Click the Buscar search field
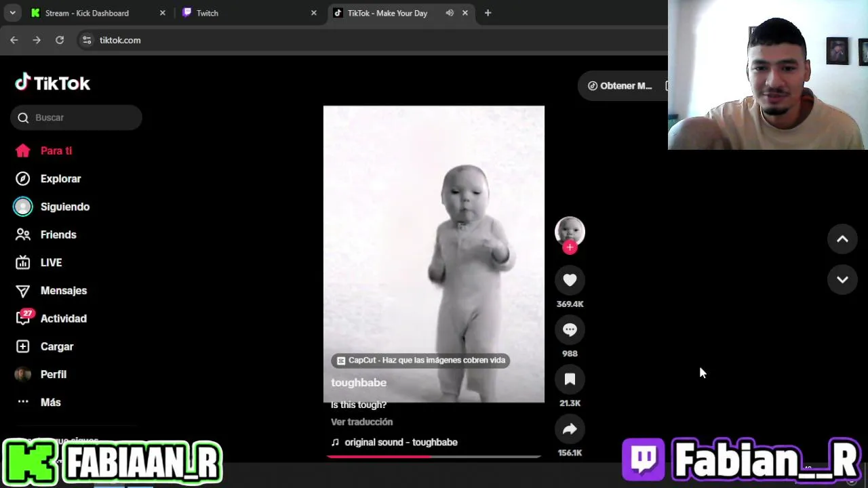 (76, 117)
